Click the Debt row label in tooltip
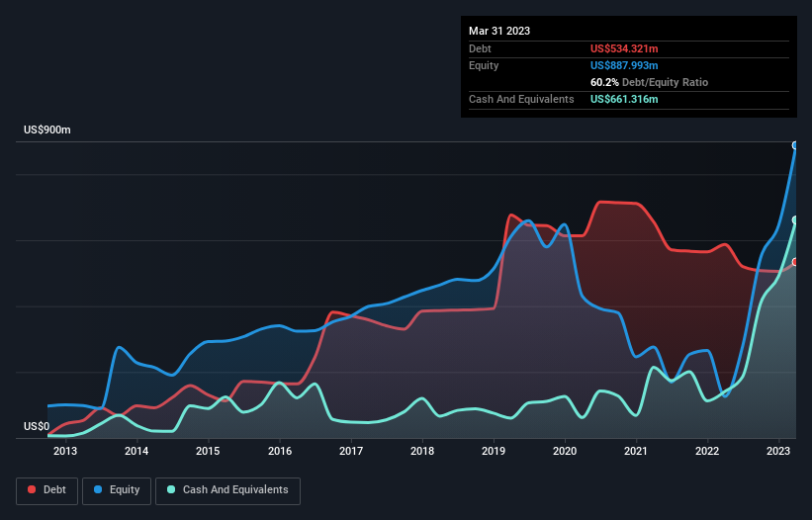Screen dimensions: 812x520 click(x=480, y=48)
